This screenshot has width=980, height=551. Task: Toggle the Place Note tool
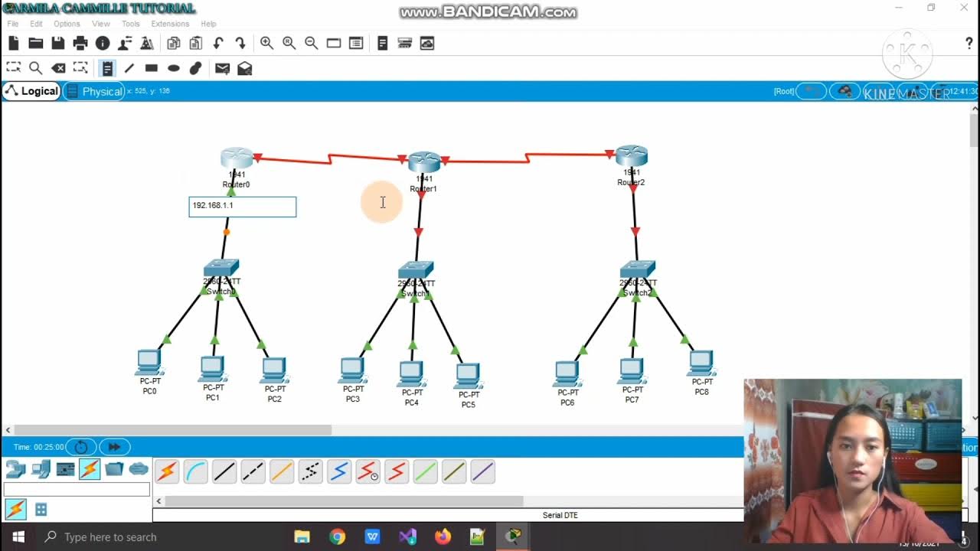point(107,68)
